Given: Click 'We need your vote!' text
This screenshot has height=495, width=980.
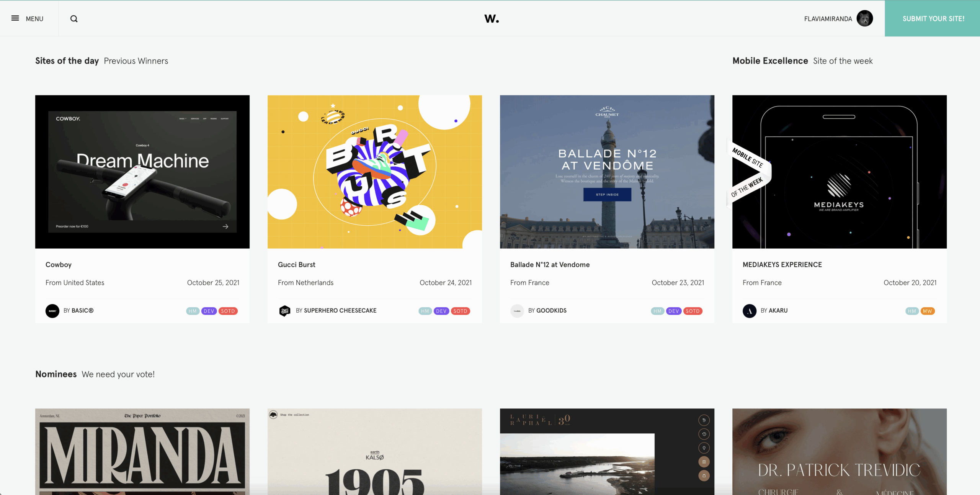Looking at the screenshot, I should point(118,374).
